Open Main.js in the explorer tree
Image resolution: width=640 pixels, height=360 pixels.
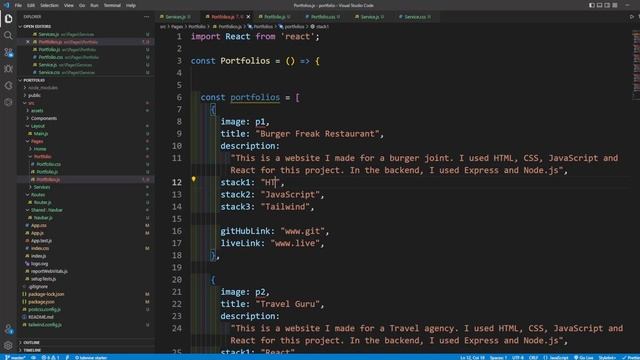point(41,133)
